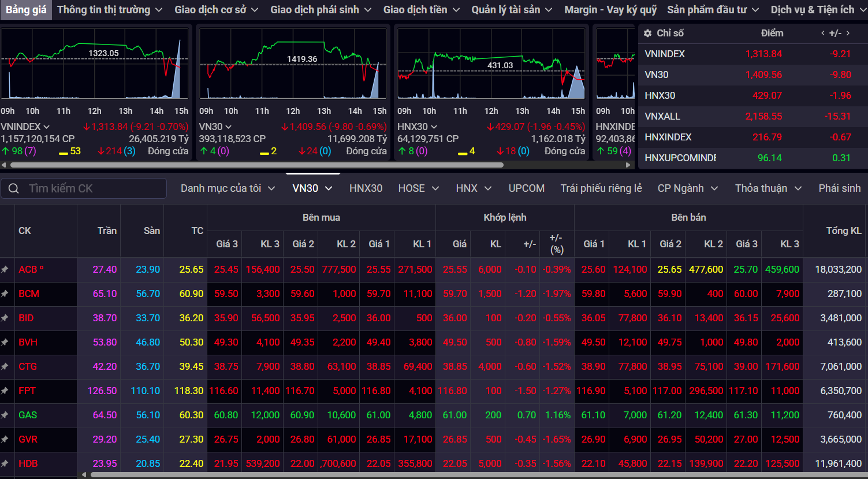Pin the FPT stock row
The image size is (868, 479).
(5, 391)
